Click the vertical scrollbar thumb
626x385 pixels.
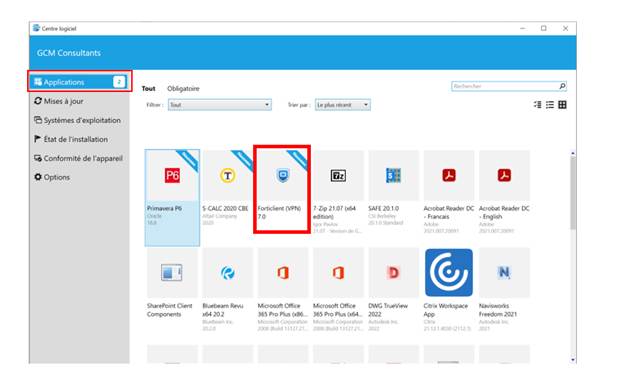pos(573,193)
